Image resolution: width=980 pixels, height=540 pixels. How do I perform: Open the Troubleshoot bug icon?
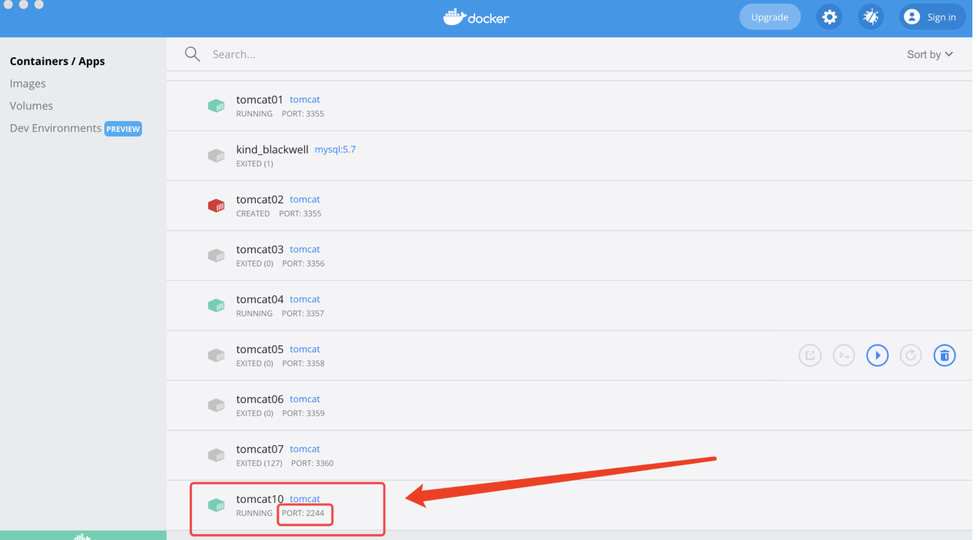click(871, 17)
